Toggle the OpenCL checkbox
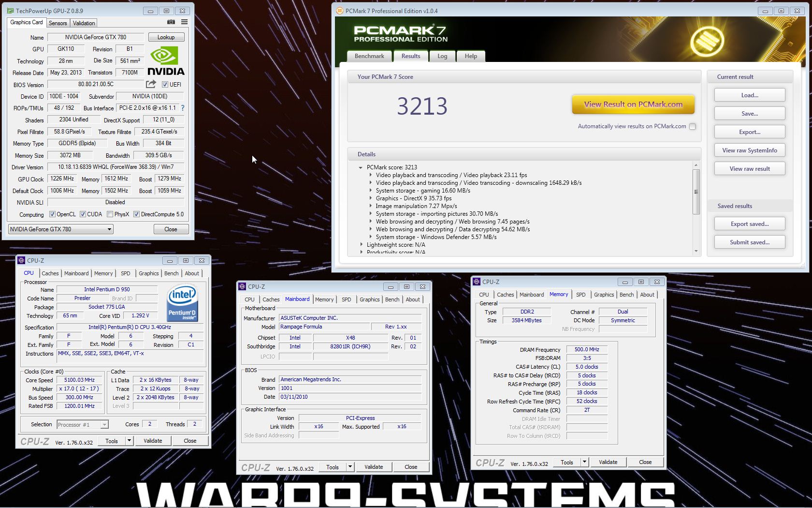The height and width of the screenshot is (508, 812). [x=52, y=214]
